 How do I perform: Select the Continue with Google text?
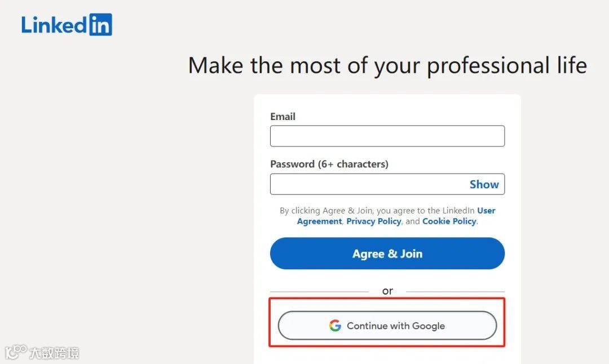[396, 326]
